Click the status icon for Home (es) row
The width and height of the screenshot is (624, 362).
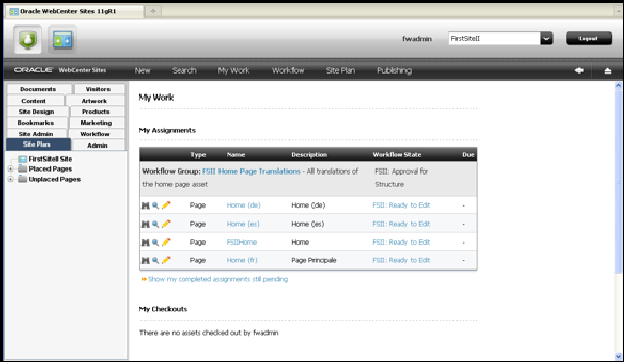pyautogui.click(x=145, y=224)
